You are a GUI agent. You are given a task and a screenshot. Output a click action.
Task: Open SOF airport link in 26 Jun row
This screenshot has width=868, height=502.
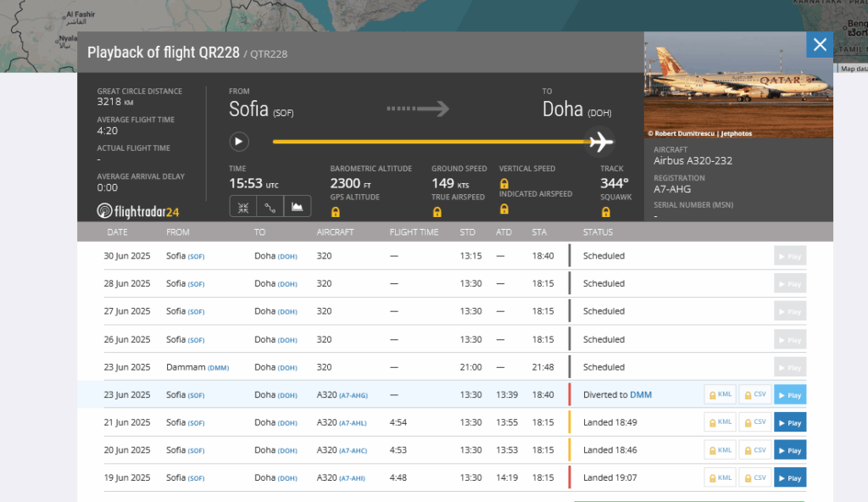tap(196, 340)
